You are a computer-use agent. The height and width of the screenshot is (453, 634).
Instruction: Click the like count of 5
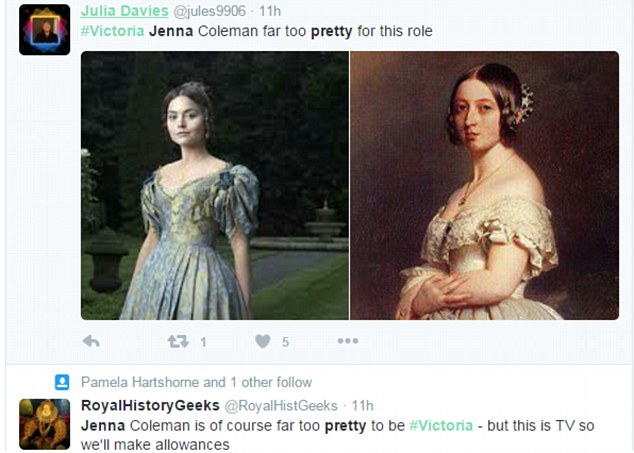click(285, 342)
